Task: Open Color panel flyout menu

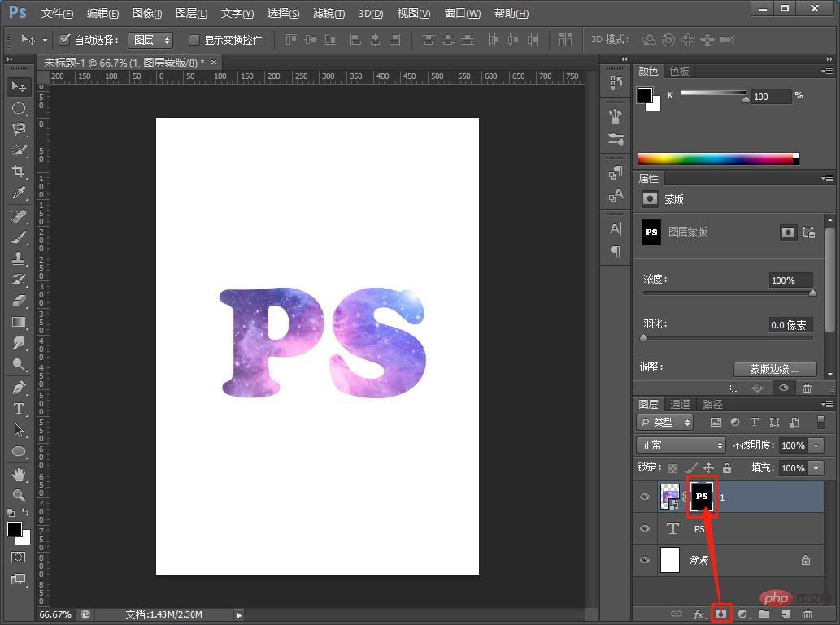Action: point(827,72)
